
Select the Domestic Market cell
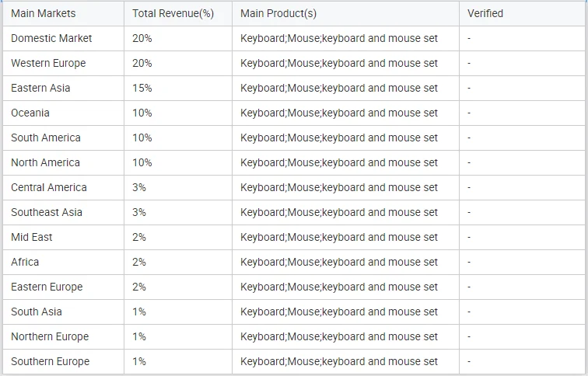click(51, 38)
